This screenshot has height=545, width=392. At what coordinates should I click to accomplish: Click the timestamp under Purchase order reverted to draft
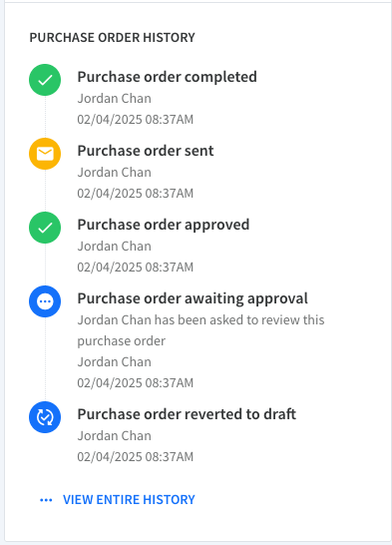coord(135,457)
